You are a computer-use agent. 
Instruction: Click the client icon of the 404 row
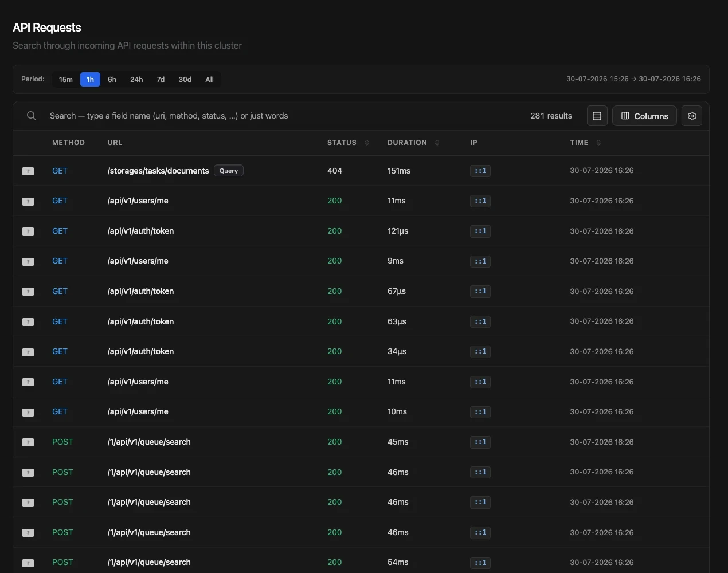28,171
